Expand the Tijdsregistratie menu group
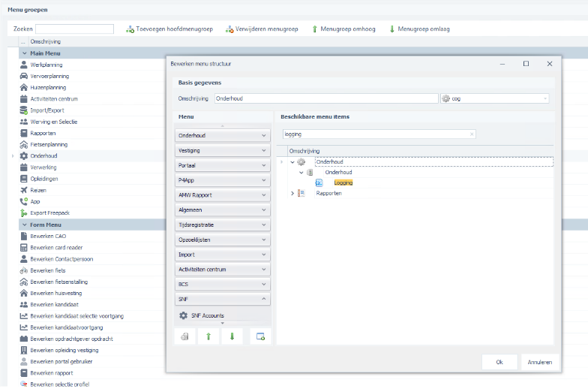Screen dimensions: 588x392 pyautogui.click(x=264, y=225)
